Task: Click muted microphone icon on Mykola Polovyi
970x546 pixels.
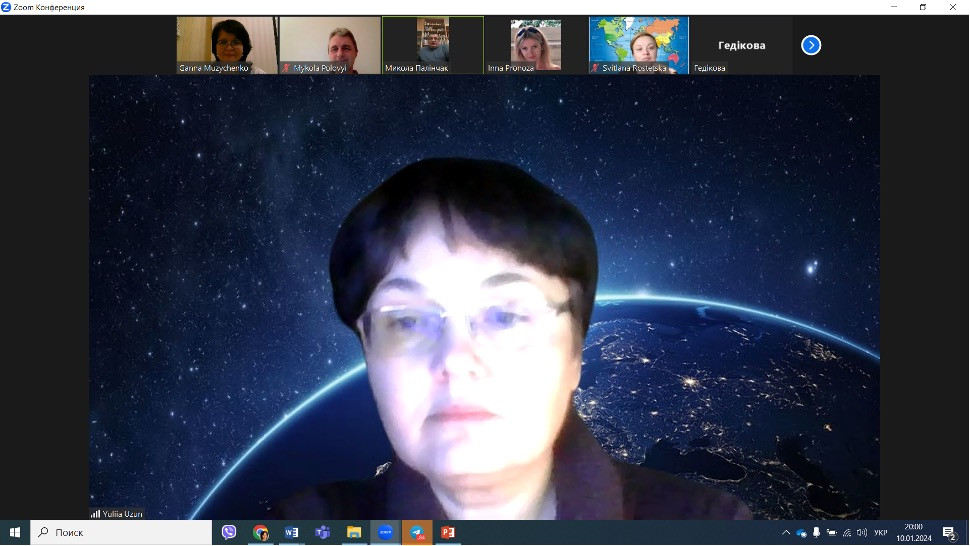Action: (286, 68)
